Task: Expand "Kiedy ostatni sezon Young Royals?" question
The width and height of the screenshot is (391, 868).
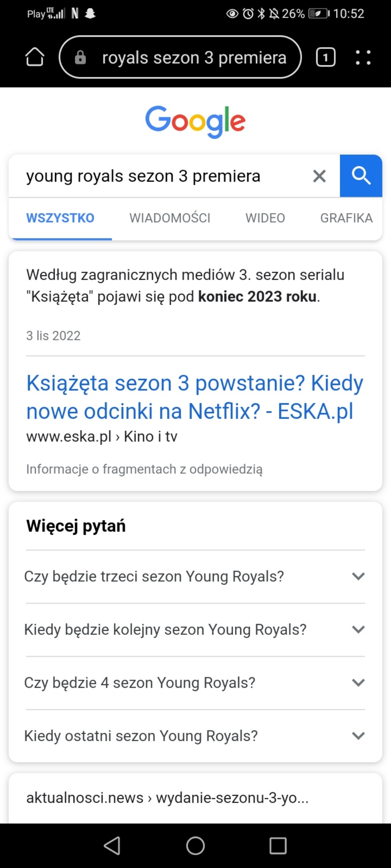Action: (x=195, y=736)
